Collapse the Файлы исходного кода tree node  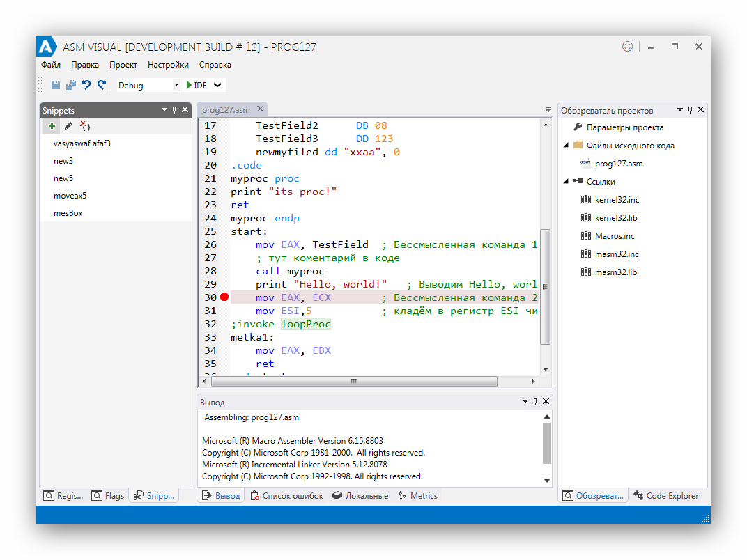pos(566,146)
